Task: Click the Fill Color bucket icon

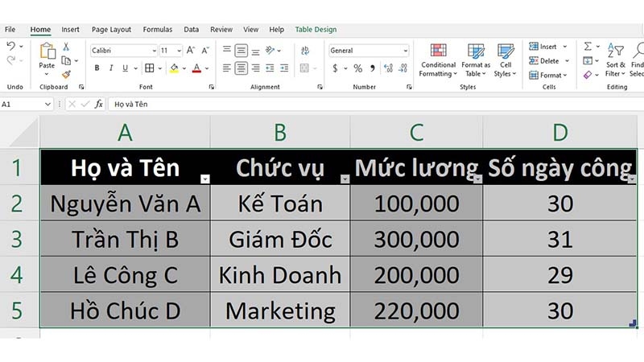Action: point(174,68)
